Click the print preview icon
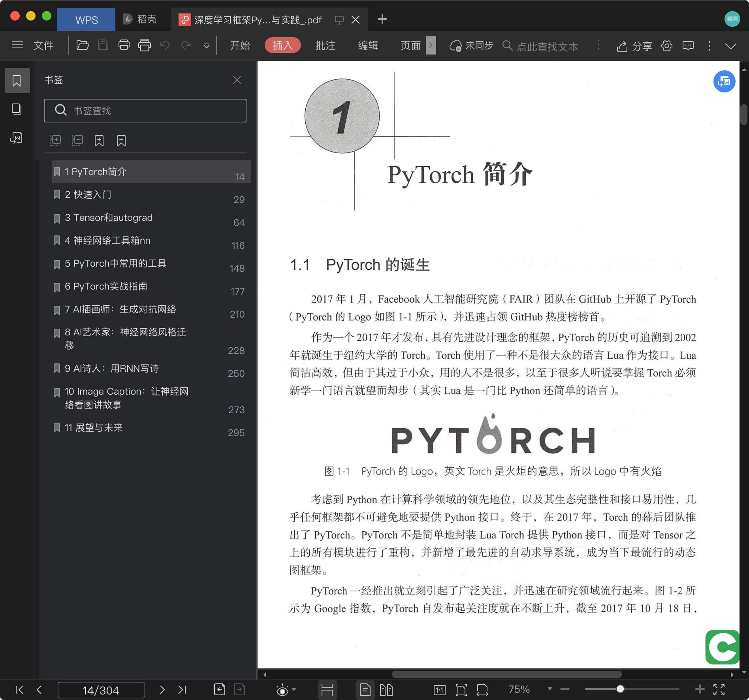Viewport: 749px width, 700px height. pos(145,45)
